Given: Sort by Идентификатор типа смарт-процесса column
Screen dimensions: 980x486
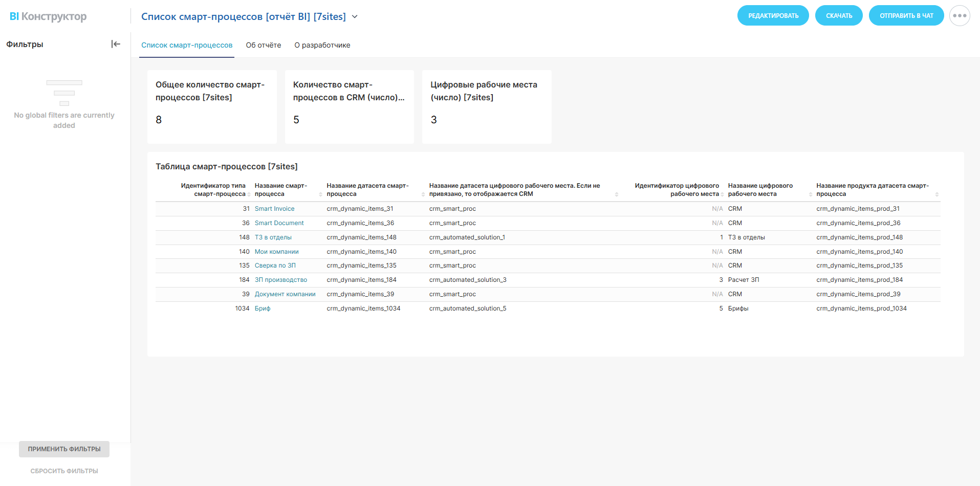Looking at the screenshot, I should [249, 194].
